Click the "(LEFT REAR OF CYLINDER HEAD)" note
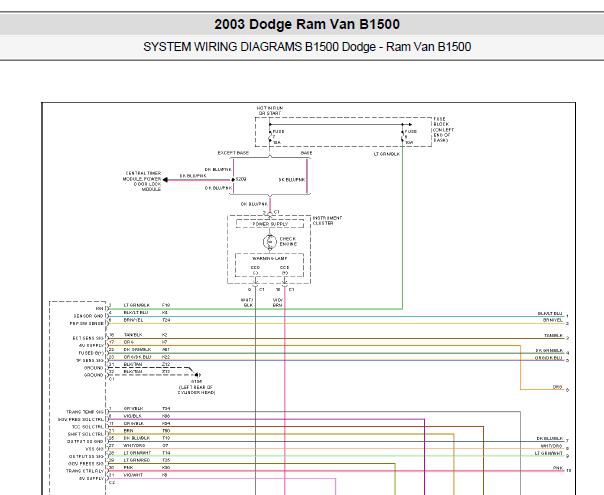 tap(196, 390)
